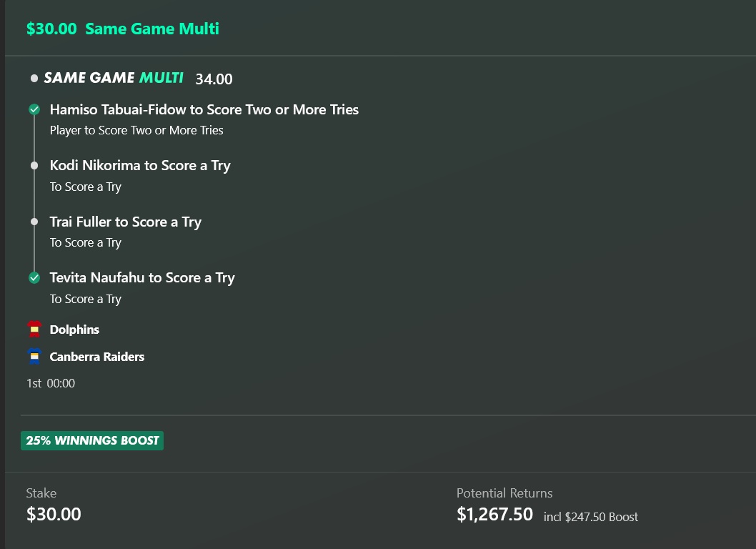This screenshot has width=756, height=549.
Task: Click the 1st 00:00 match clock
Action: (51, 383)
